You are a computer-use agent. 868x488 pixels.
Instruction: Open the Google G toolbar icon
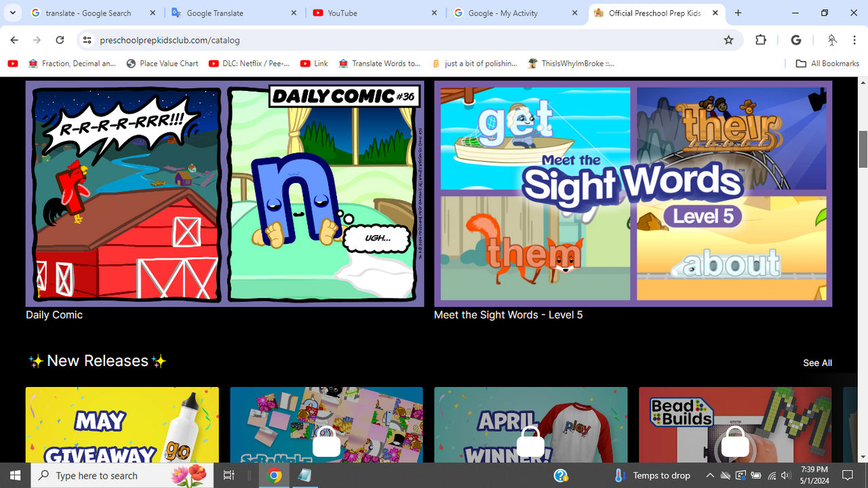coord(796,40)
